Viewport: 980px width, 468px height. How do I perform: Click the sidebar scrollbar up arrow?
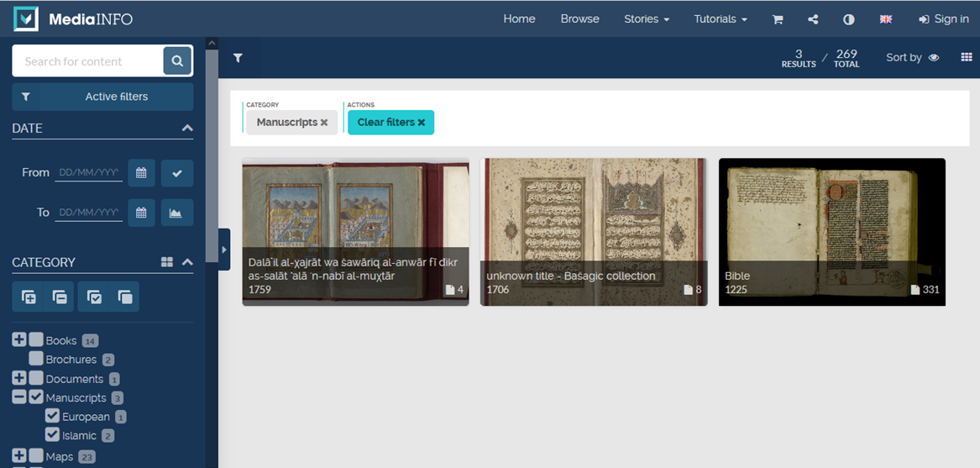tap(212, 43)
